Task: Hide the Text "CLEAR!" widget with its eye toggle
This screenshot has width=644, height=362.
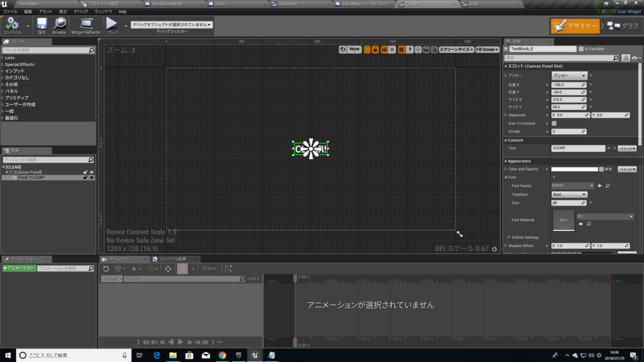Action: 91,177
